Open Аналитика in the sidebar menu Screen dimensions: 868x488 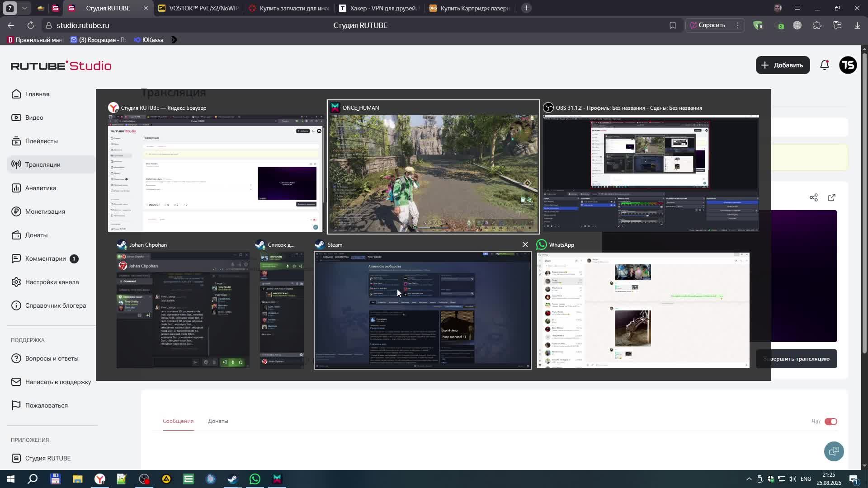click(x=41, y=188)
